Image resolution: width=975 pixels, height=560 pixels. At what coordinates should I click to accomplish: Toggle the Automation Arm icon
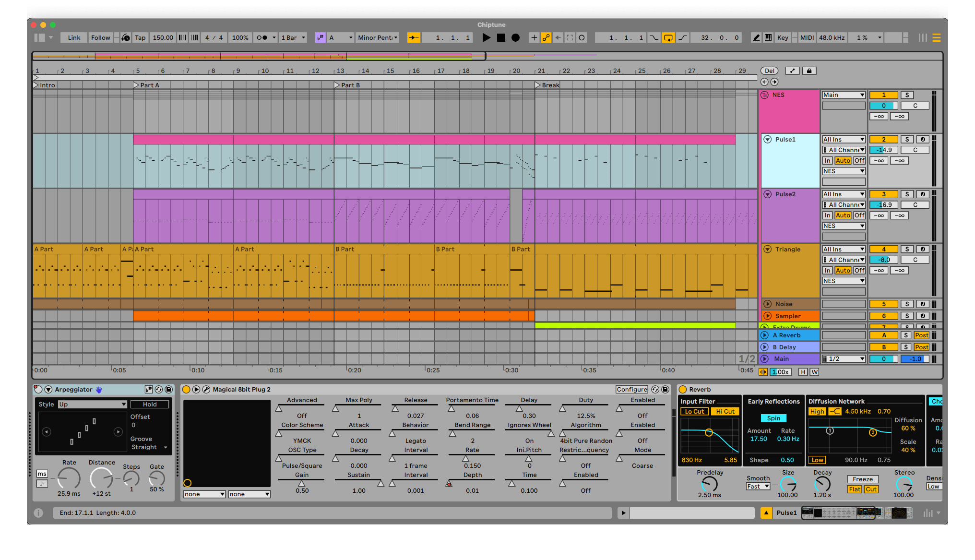click(x=546, y=38)
